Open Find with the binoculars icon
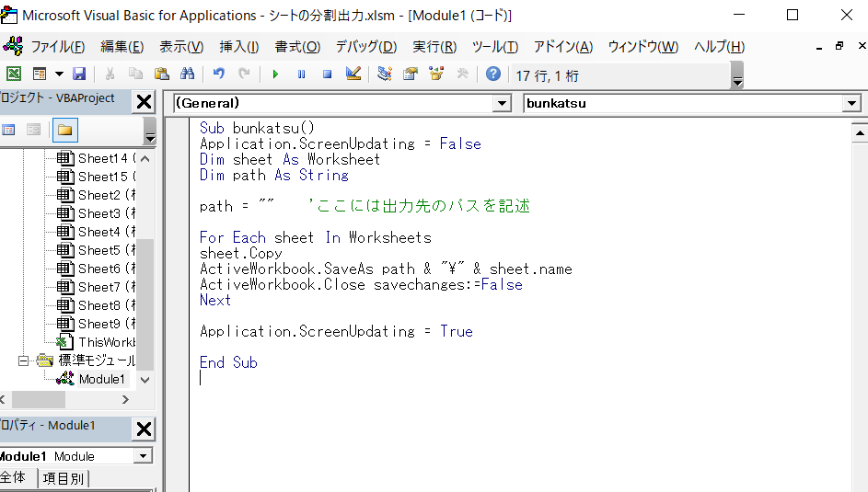The image size is (868, 492). (187, 74)
